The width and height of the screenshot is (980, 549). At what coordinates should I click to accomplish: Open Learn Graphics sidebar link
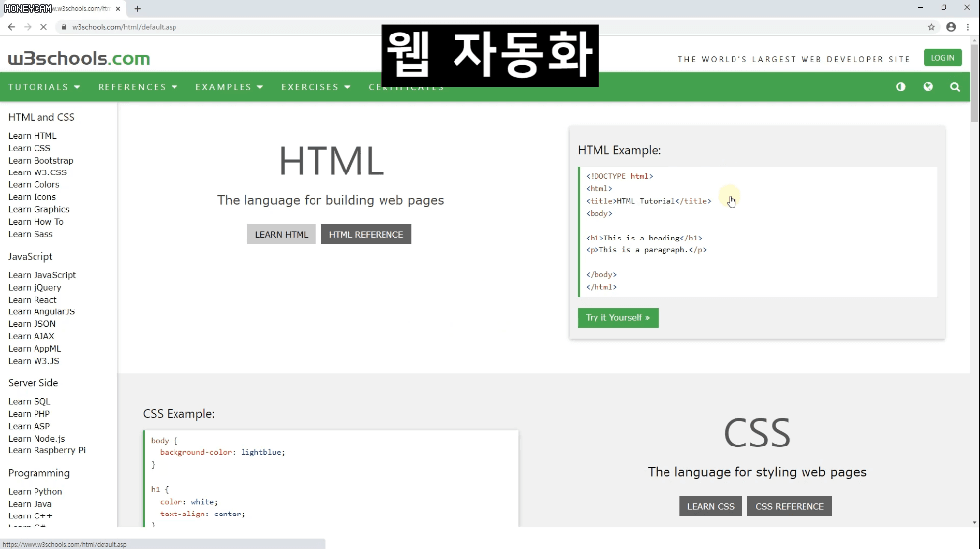(x=38, y=209)
